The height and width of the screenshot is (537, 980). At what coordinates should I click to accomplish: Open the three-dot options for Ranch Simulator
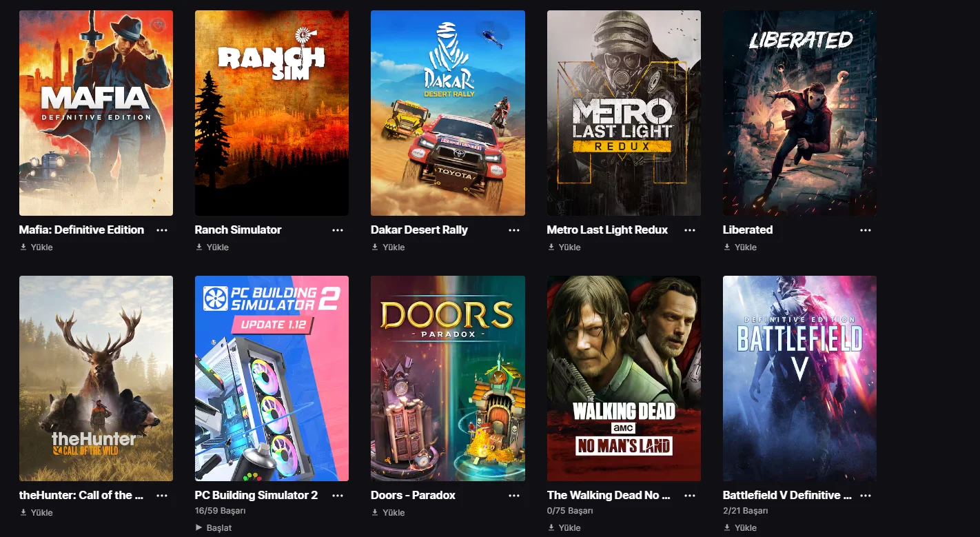click(x=338, y=230)
